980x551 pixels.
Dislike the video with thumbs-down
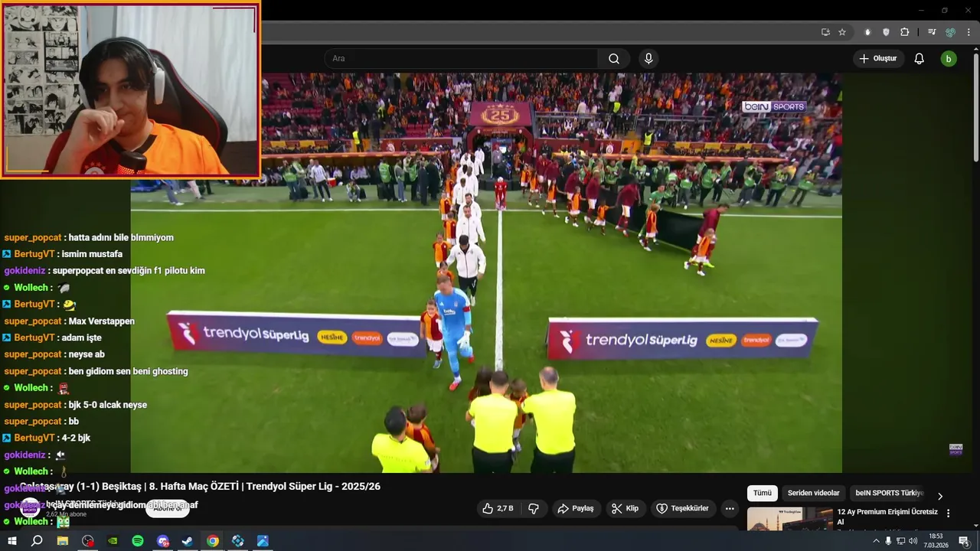tap(534, 508)
